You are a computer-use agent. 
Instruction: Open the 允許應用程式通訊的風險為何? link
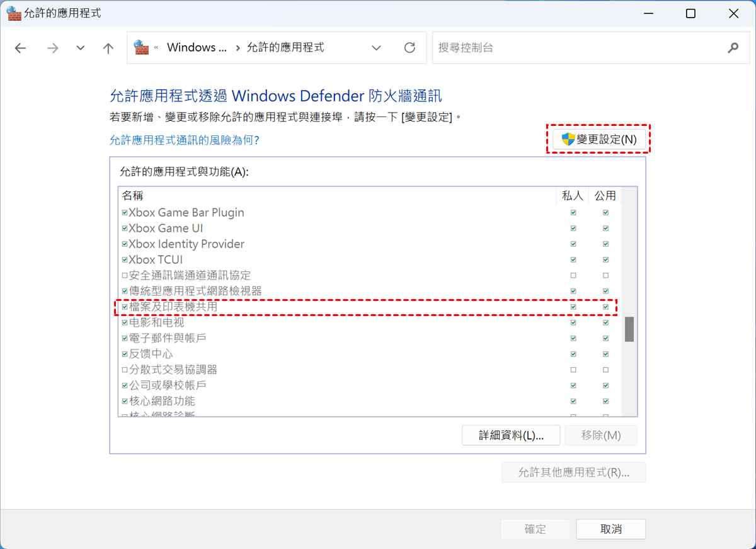pos(185,140)
